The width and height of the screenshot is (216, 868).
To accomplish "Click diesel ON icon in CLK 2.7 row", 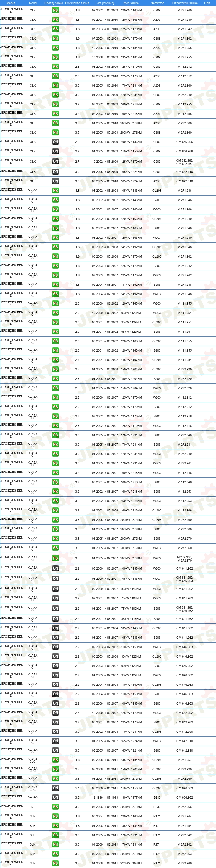I will 56,162.
